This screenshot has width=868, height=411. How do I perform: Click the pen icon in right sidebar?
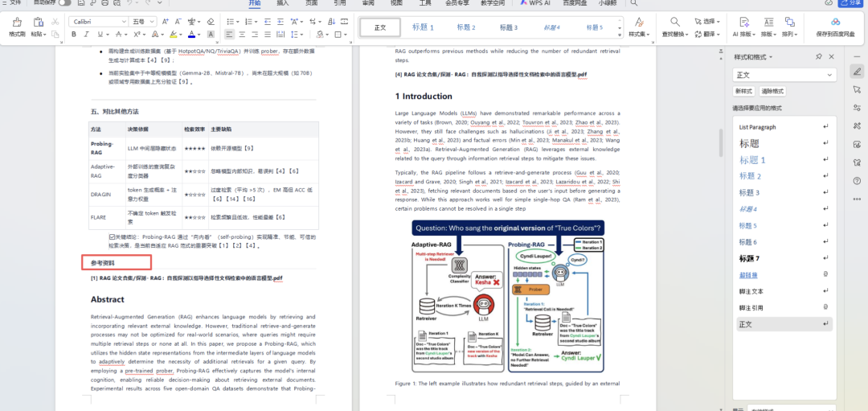click(x=857, y=71)
